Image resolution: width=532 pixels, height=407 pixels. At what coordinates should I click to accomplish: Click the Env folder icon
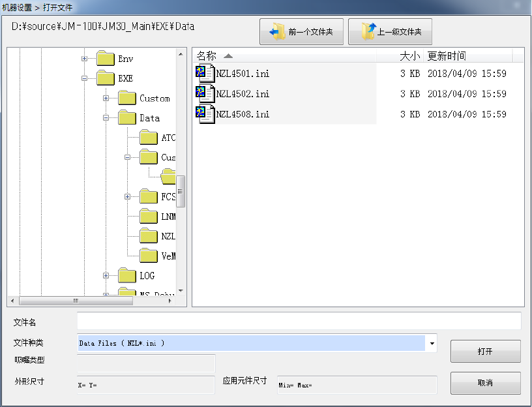[x=106, y=59]
